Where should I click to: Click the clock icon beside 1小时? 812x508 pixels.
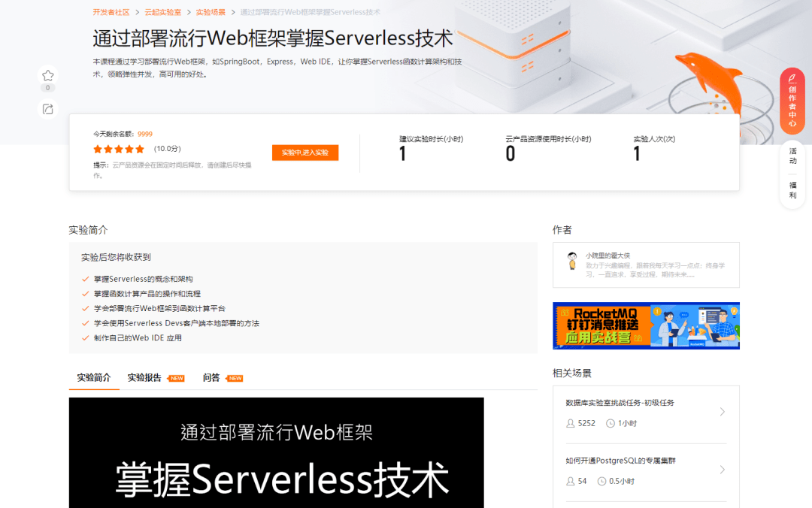coord(611,423)
